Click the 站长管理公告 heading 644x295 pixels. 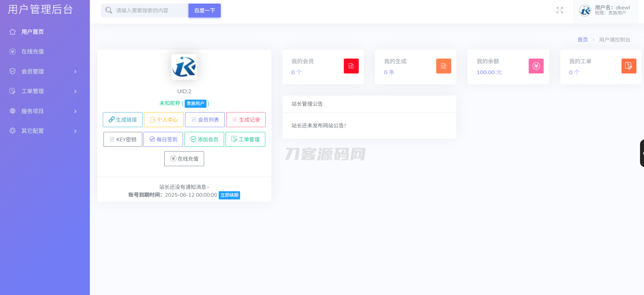[x=307, y=104]
